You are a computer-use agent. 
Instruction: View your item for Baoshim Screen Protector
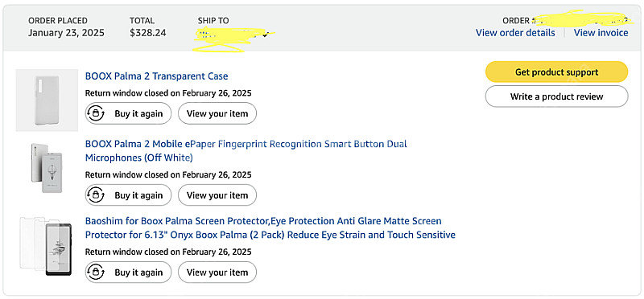pyautogui.click(x=217, y=272)
